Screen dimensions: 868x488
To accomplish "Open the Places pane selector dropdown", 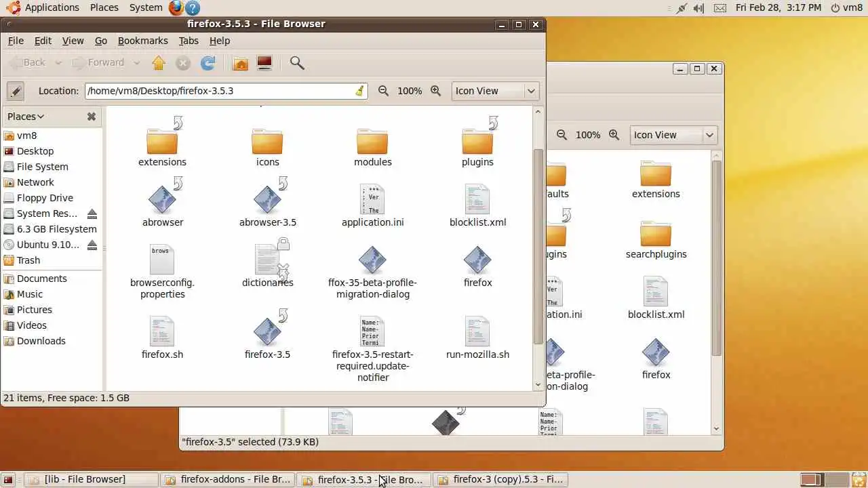I will (26, 117).
